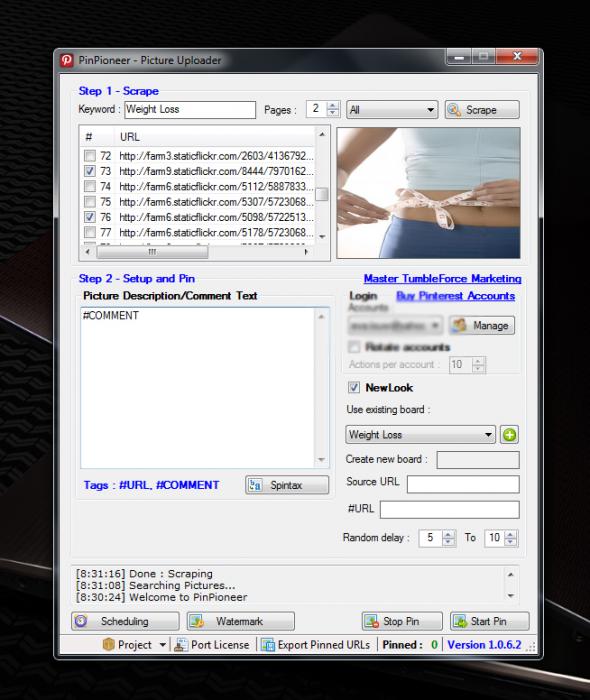Click the Spintax button icon

(255, 485)
